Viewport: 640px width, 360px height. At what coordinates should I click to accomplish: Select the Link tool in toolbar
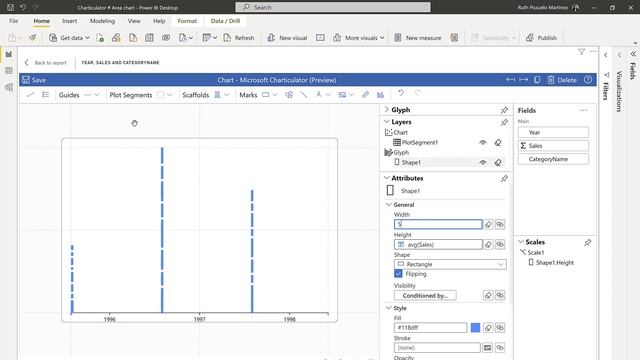[30, 95]
